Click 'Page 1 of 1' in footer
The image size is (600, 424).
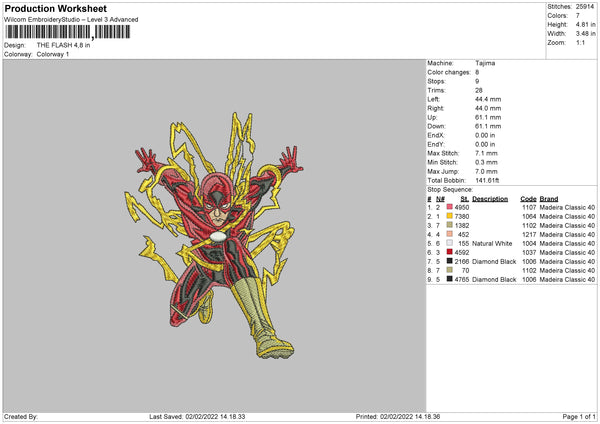579,416
